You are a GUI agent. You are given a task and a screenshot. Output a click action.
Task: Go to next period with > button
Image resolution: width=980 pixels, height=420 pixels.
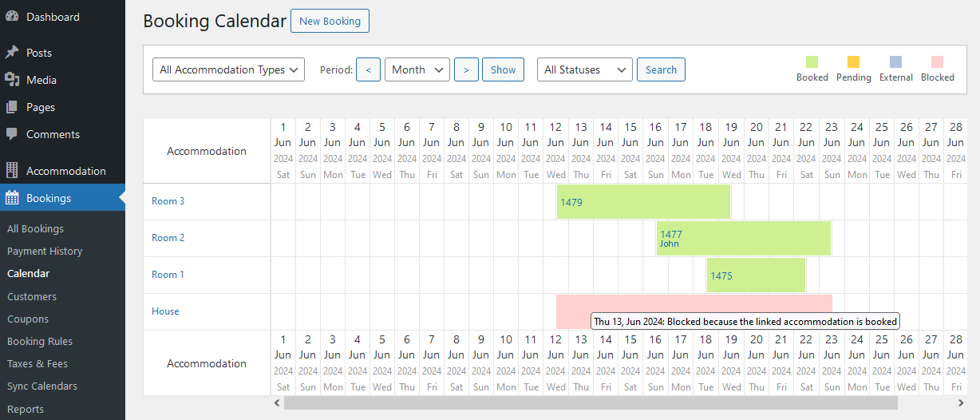pyautogui.click(x=466, y=69)
